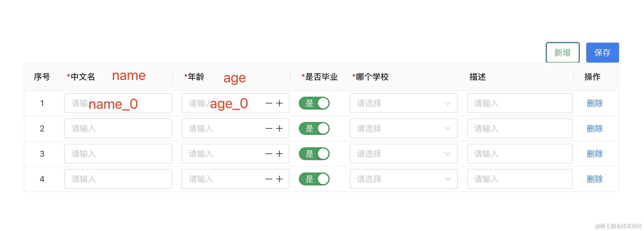Open the 请选择 school dropdown in row 4
Screen dimensions: 644x231
coord(404,179)
